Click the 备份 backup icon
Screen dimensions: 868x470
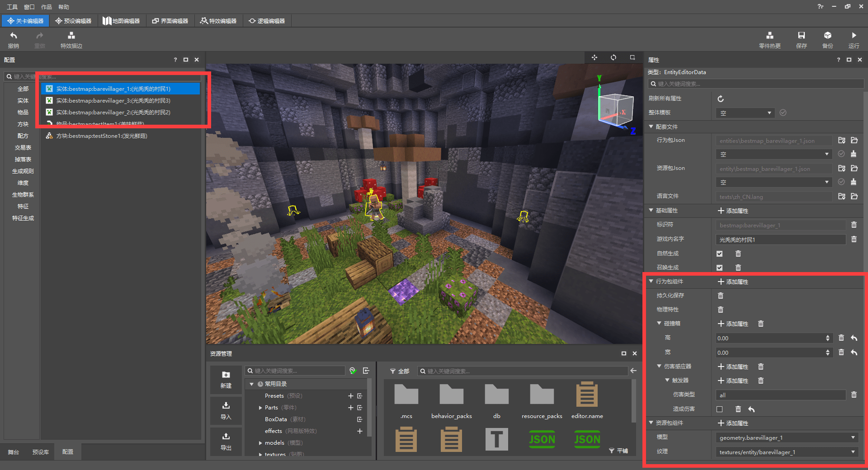pos(827,36)
